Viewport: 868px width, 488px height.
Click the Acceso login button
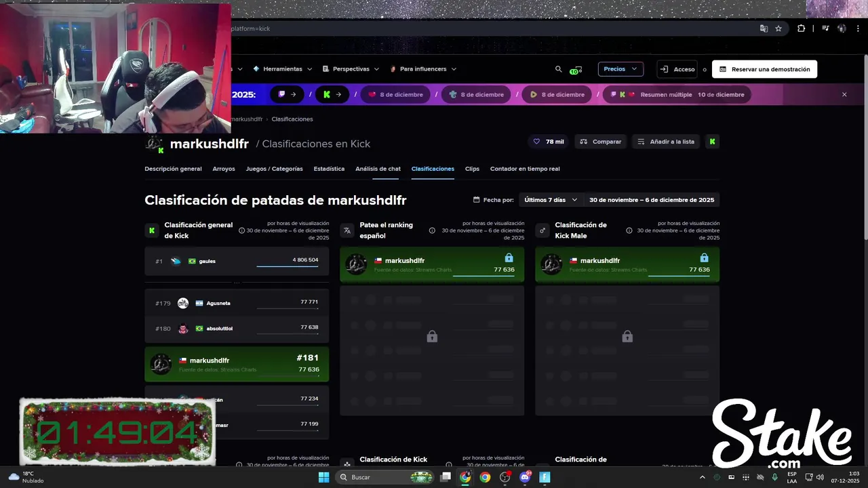(x=678, y=69)
